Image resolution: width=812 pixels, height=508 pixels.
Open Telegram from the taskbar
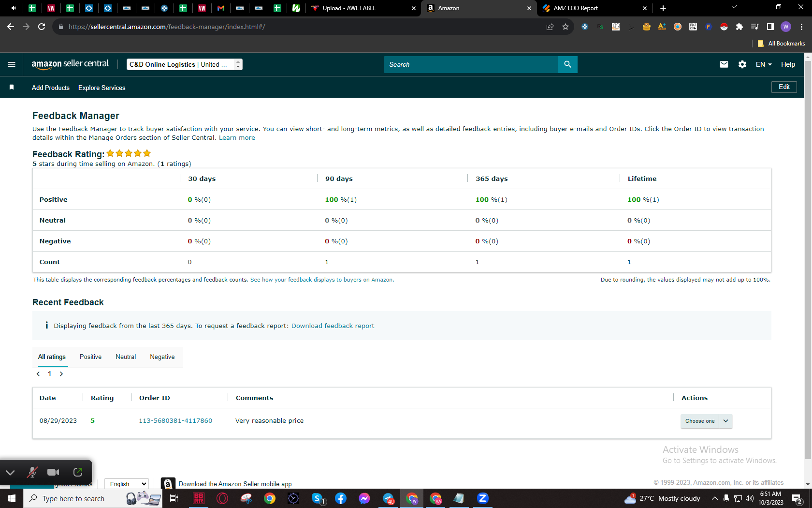[389, 498]
